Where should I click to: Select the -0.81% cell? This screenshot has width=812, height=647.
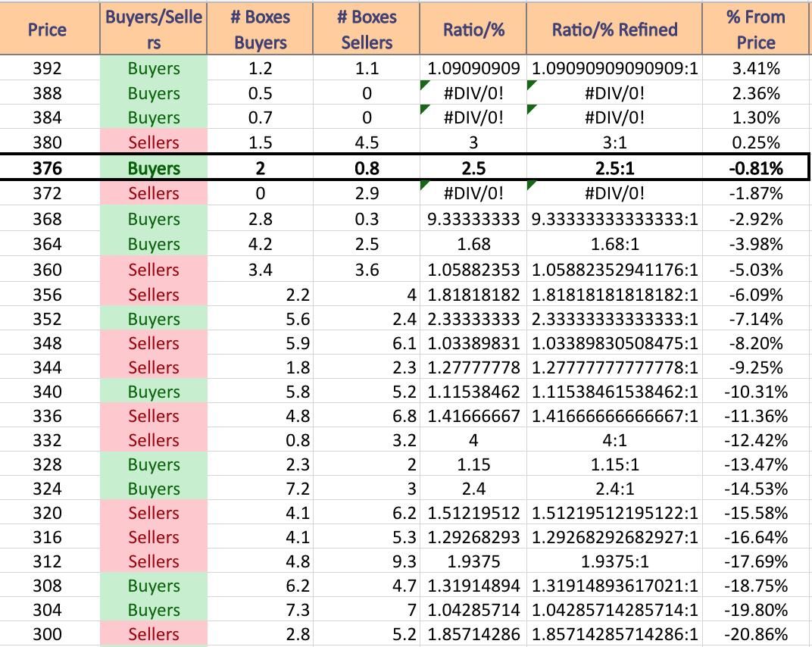[x=755, y=168]
